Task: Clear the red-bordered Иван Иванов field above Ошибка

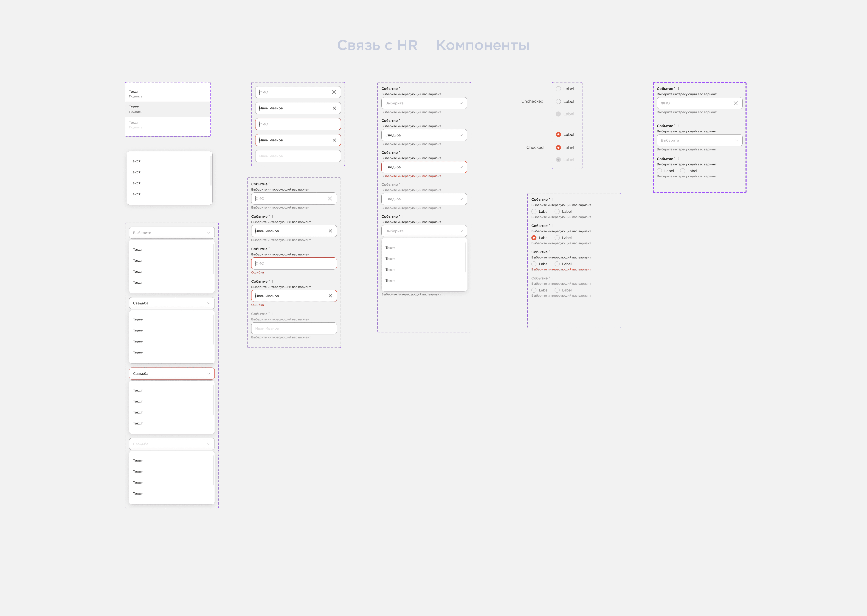Action: pos(330,296)
